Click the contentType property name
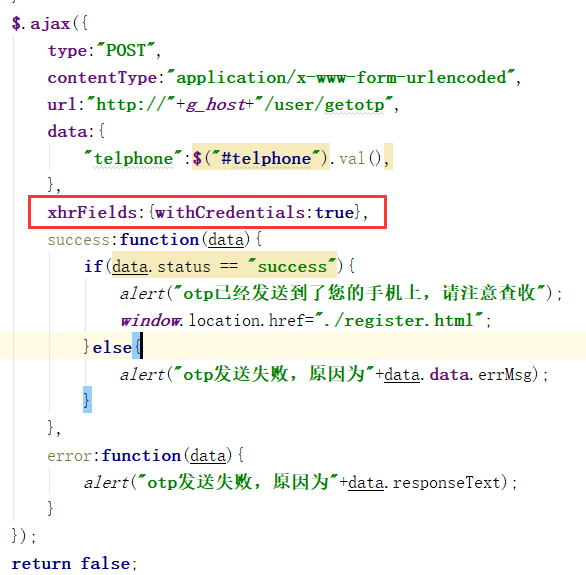586x575 pixels. [x=102, y=78]
